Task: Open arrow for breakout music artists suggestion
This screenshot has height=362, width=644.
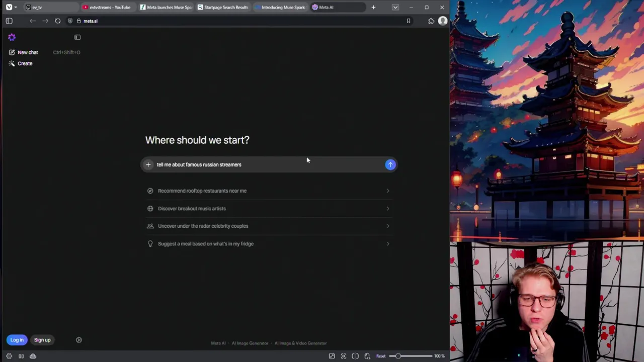Action: 387,208
